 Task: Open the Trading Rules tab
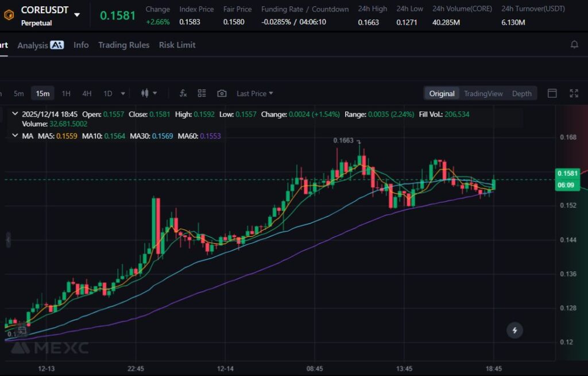click(x=123, y=45)
